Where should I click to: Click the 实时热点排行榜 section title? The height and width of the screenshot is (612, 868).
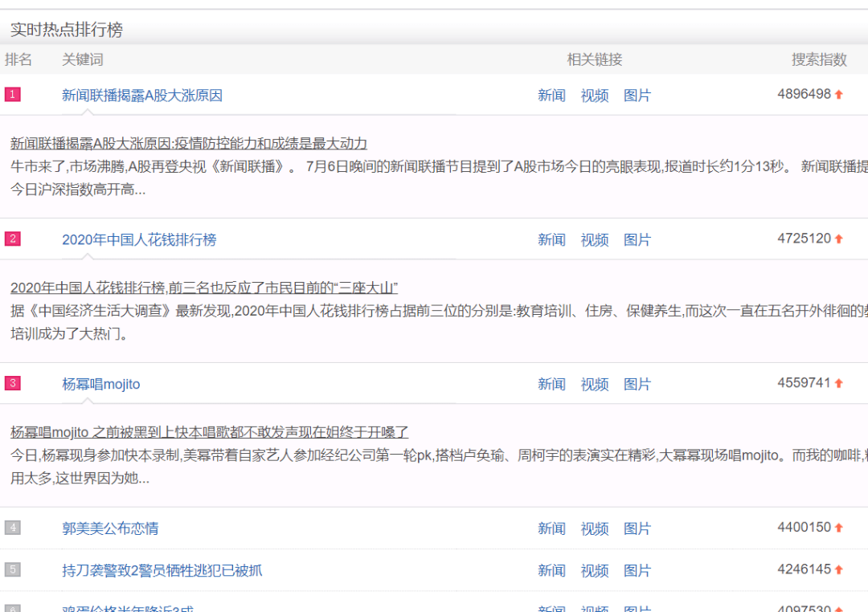(x=67, y=30)
